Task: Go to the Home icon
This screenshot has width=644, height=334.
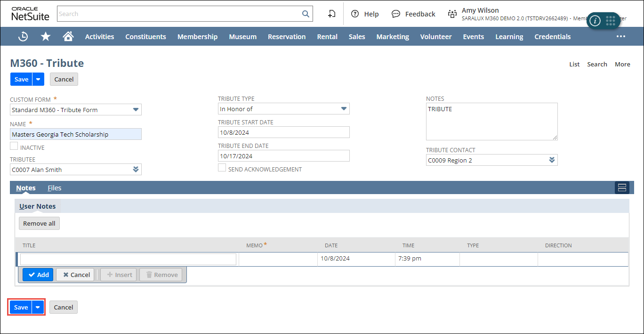Action: 68,36
